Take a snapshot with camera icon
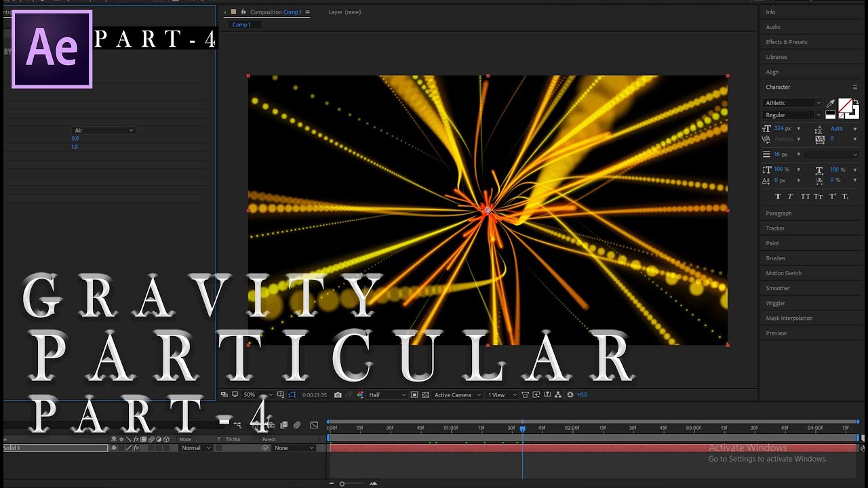The width and height of the screenshot is (868, 488). click(338, 394)
